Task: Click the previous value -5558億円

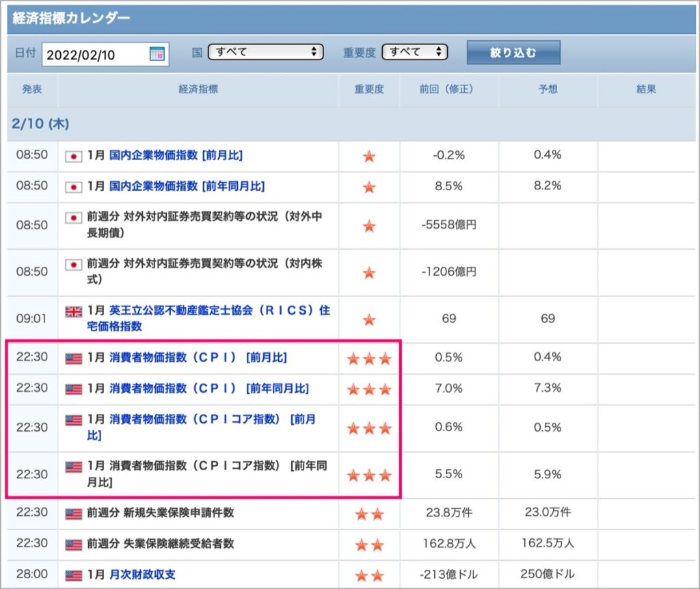Action: [x=449, y=225]
